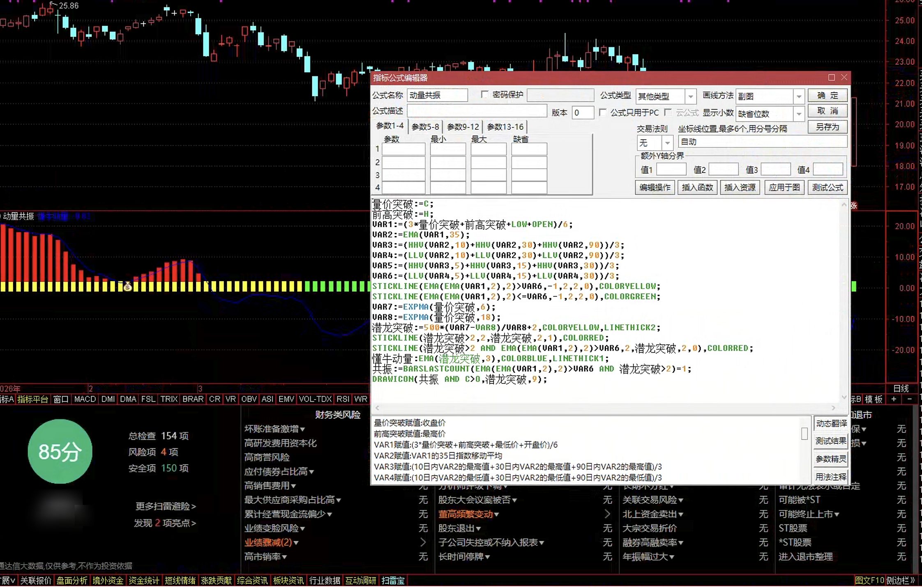Click the translation panel scrollbar thumb
Image resolution: width=922 pixels, height=588 pixels.
804,433
